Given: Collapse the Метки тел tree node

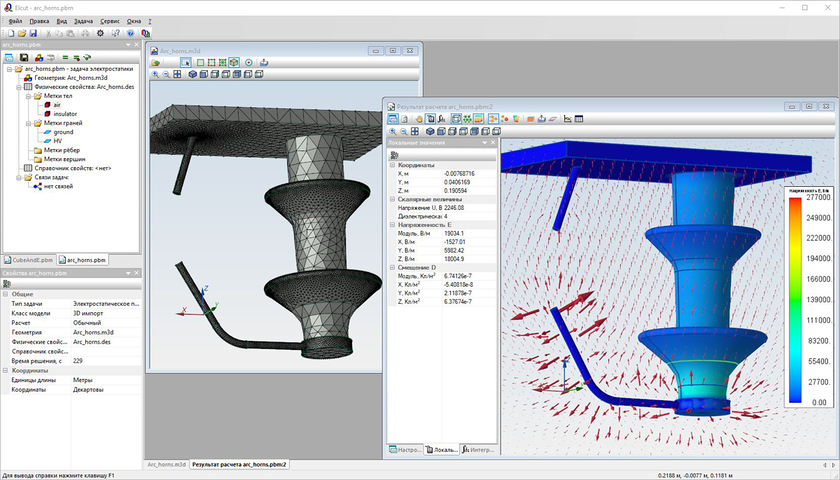Looking at the screenshot, I should pos(27,95).
